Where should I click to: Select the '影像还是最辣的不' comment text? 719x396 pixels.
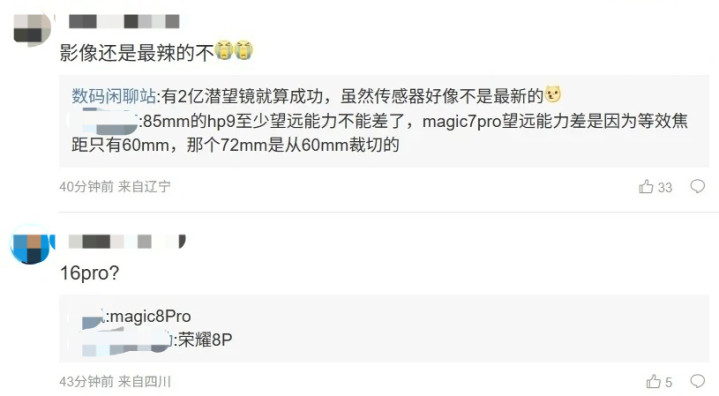coord(137,53)
